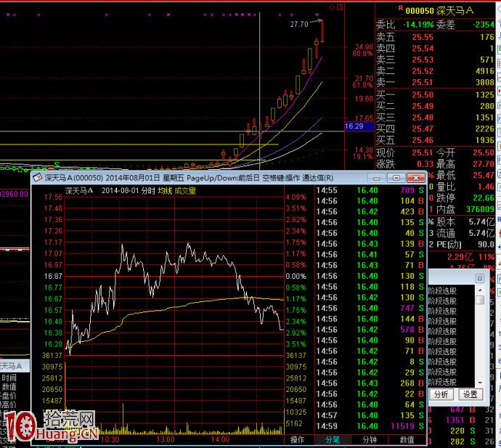Select the 卖一 25.51 ask row
The width and height of the screenshot is (501, 448).
(x=435, y=83)
